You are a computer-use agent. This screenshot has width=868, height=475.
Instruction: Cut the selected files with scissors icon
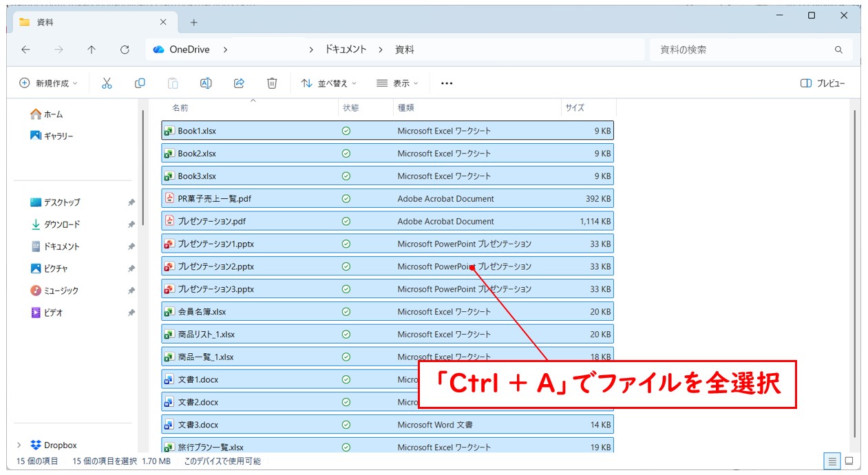click(x=108, y=83)
